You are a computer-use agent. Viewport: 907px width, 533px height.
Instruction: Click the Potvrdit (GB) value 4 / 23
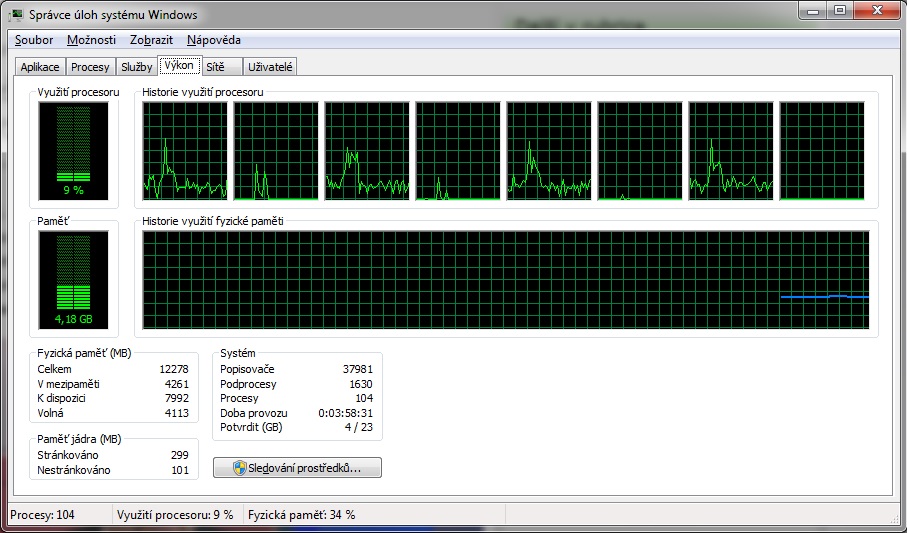pos(359,428)
